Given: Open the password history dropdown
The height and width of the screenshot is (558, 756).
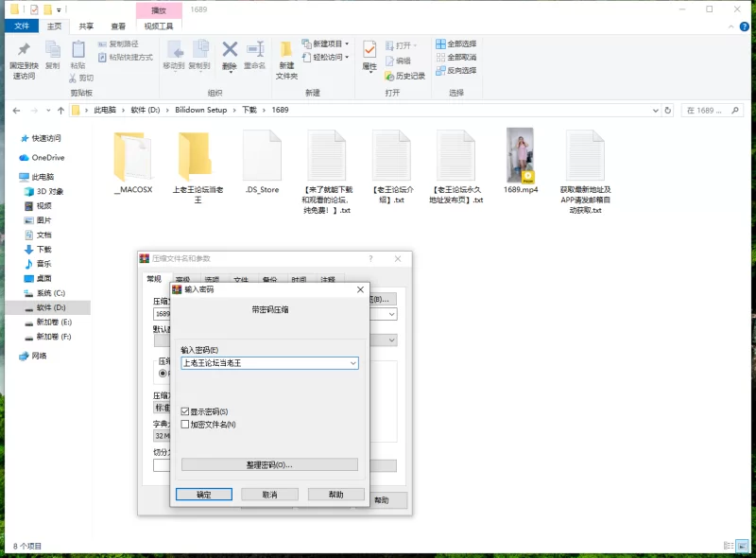Looking at the screenshot, I should coord(352,362).
